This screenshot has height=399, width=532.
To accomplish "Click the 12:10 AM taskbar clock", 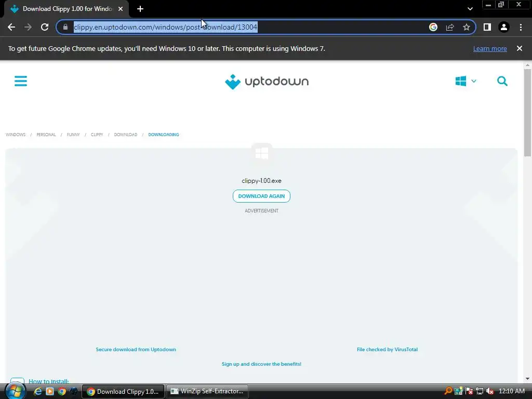I will point(512,391).
